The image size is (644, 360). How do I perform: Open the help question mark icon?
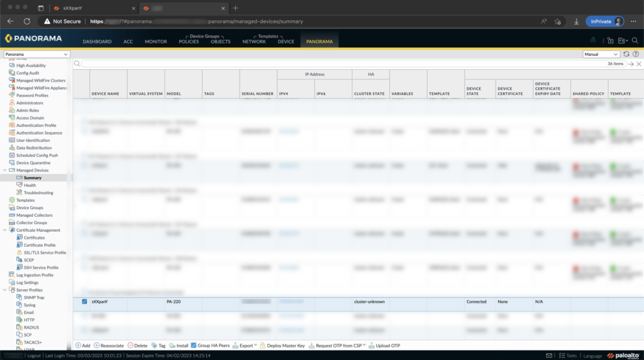(x=636, y=54)
